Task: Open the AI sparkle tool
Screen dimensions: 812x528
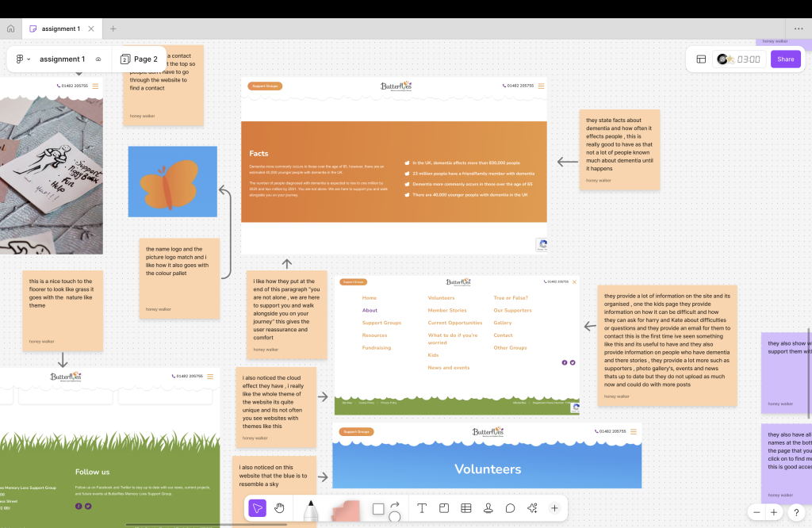Action: tap(532, 508)
